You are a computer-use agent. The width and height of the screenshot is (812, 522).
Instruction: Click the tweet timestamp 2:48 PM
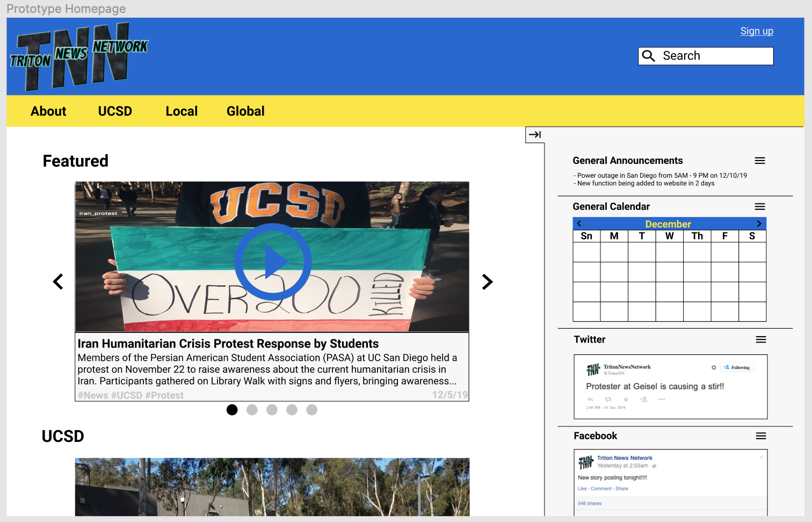pyautogui.click(x=606, y=408)
